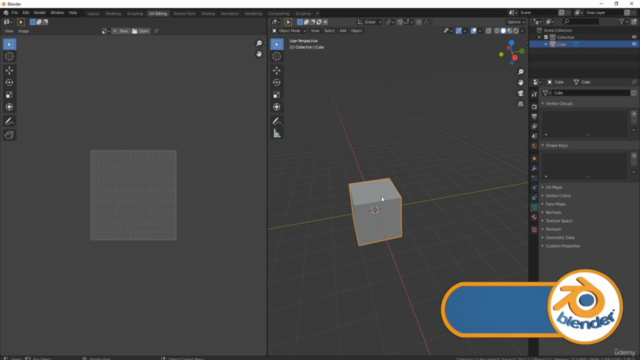Toggle camera view icon in 3D viewport

[520, 93]
